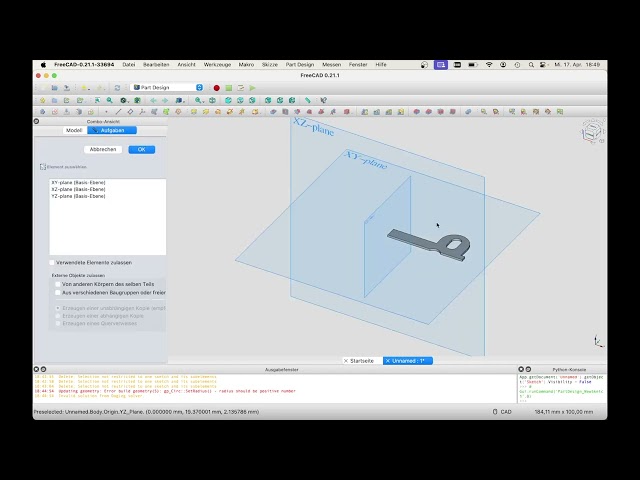Open the Datei menu
Screen dimensions: 640x480
[129, 64]
